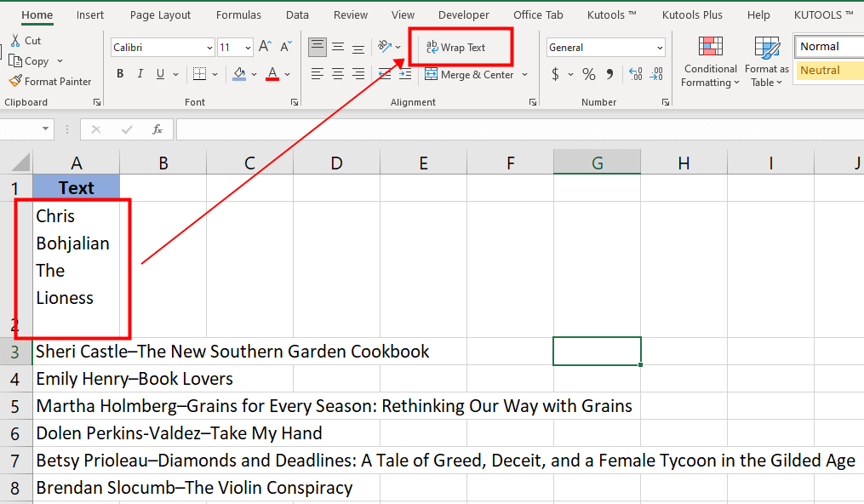The image size is (864, 504).
Task: Click the Cut scissors icon
Action: coord(15,40)
